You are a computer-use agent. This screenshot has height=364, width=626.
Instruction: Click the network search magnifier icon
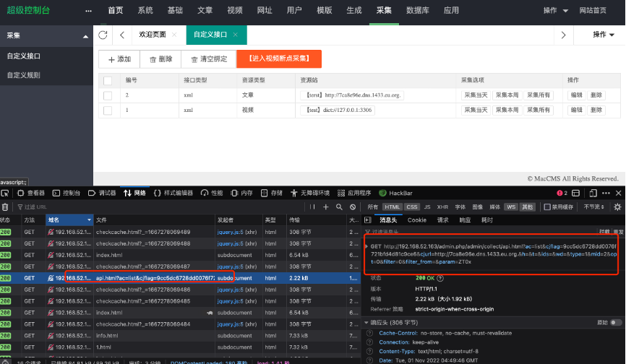[x=339, y=207]
